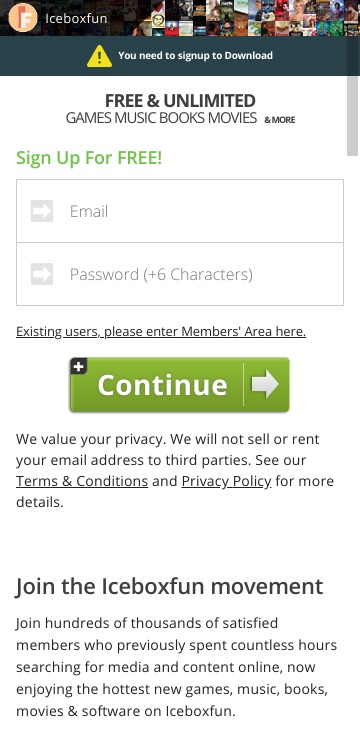Click the 'FREE & UNLIMITED' headline
Viewport: 360px width, 740px height.
[x=180, y=101]
